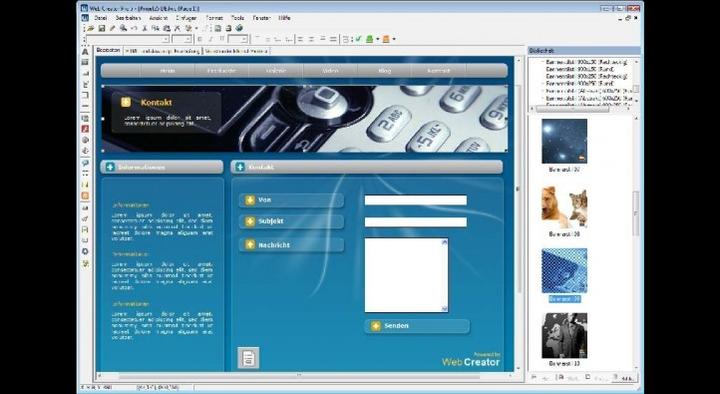Open the Ansicht menu
Viewport: 720px width, 394px height.
click(x=158, y=18)
